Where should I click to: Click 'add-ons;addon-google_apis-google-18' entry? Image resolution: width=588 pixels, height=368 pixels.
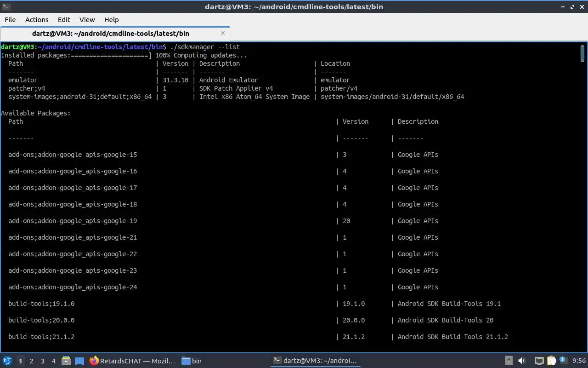[73, 204]
